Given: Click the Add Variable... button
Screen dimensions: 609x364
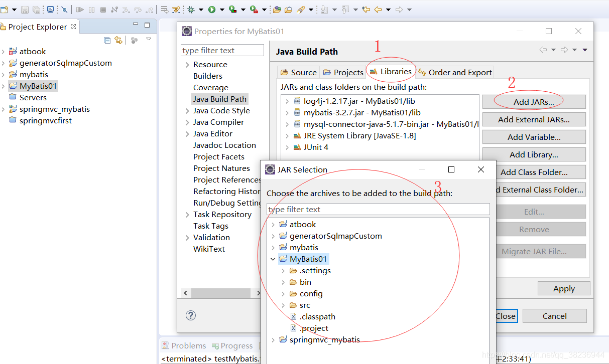Looking at the screenshot, I should [x=534, y=137].
